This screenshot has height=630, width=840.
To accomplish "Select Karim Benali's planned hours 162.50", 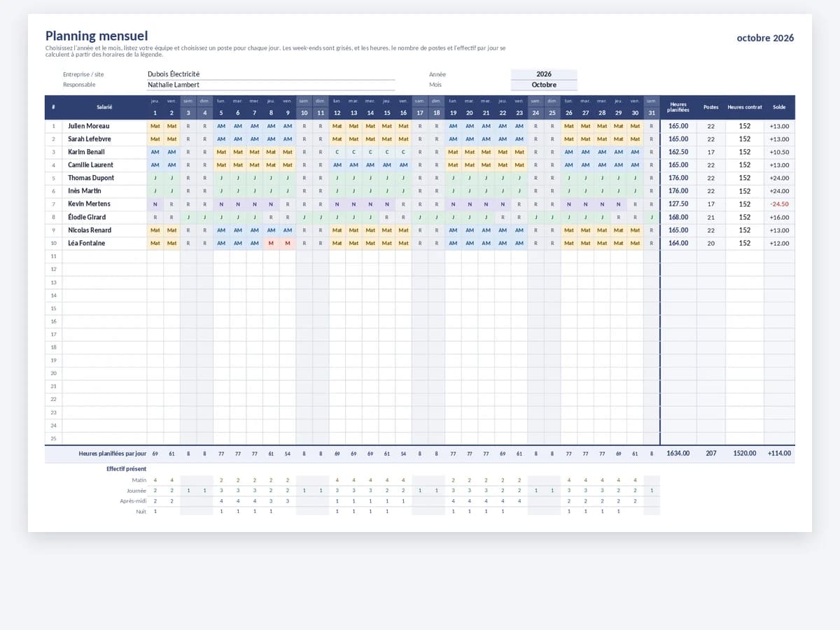I will (678, 152).
